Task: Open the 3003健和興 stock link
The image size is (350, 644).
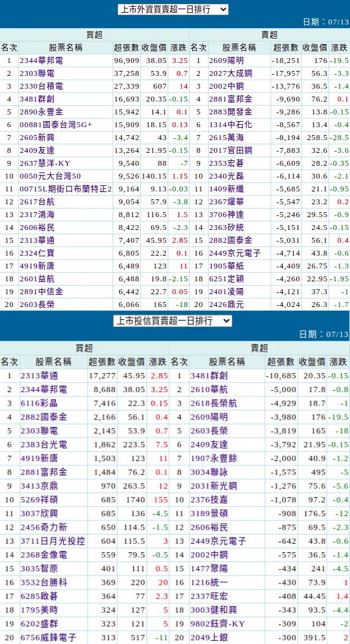Action: pyautogui.click(x=214, y=610)
